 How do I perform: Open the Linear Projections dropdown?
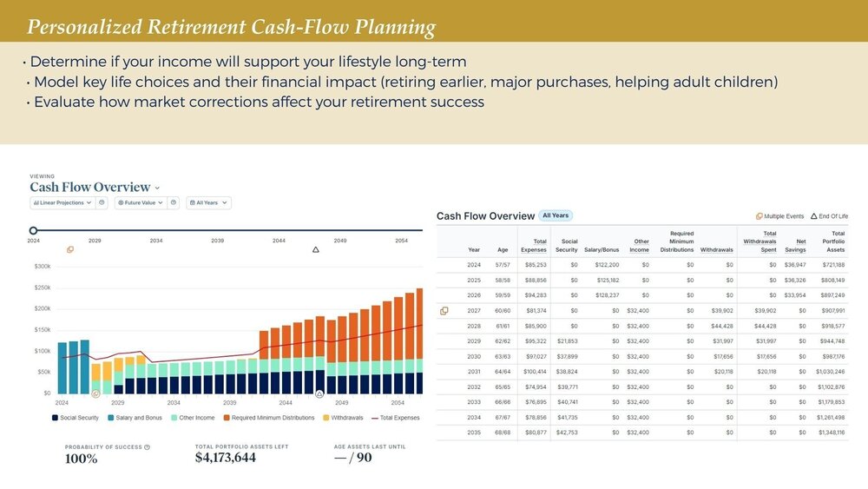(62, 203)
